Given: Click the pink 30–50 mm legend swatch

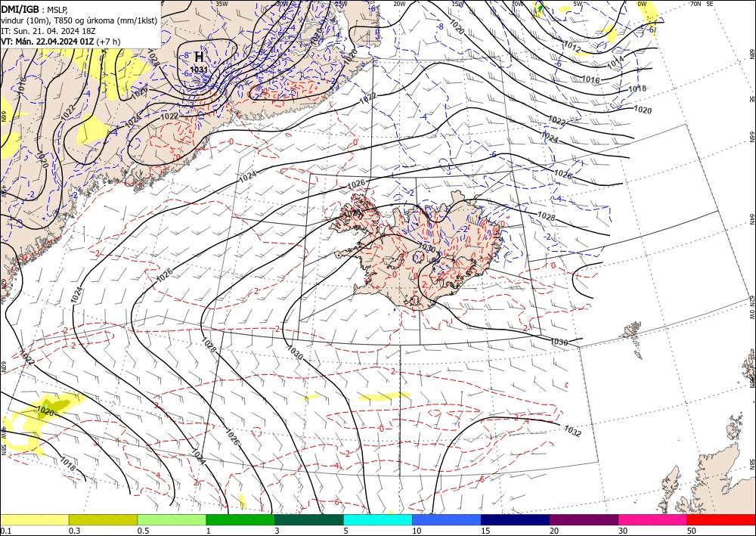Looking at the screenshot, I should click(x=653, y=519).
